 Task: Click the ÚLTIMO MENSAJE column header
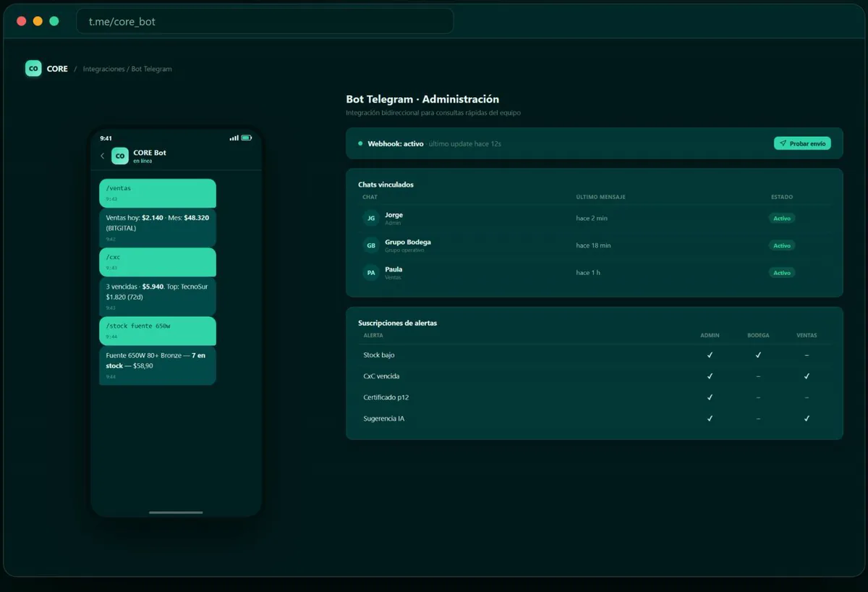coord(600,197)
